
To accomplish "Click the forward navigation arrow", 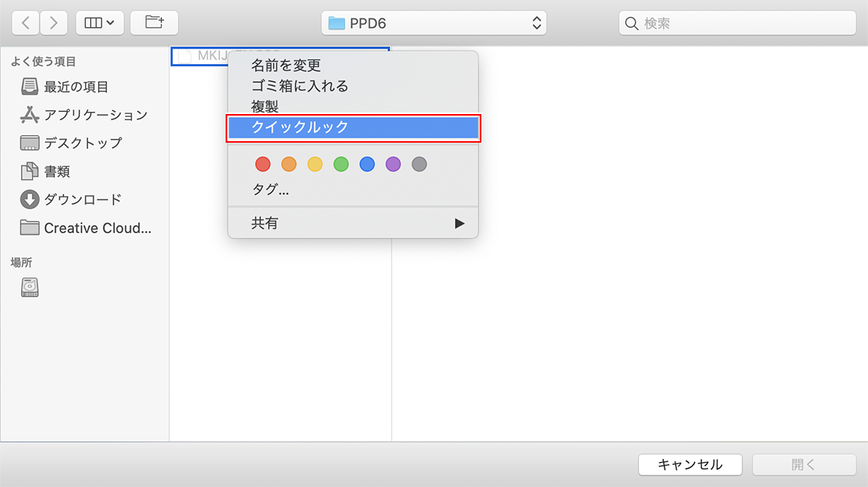I will [53, 23].
